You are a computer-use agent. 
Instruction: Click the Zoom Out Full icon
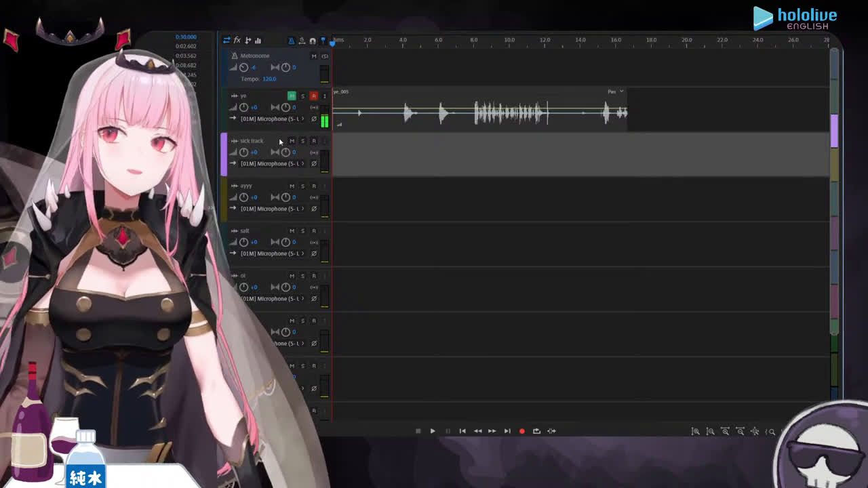tap(755, 431)
